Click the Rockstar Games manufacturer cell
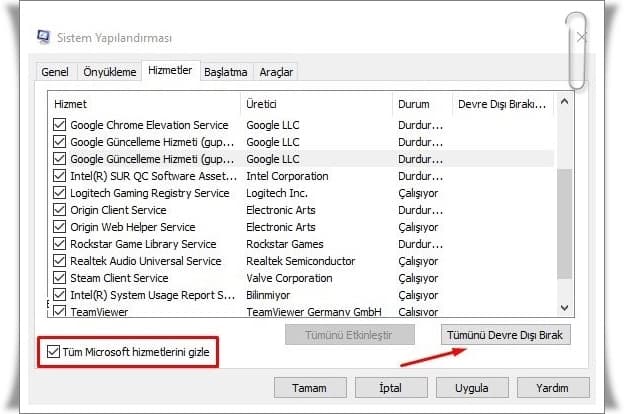The height and width of the screenshot is (414, 624). tap(285, 244)
